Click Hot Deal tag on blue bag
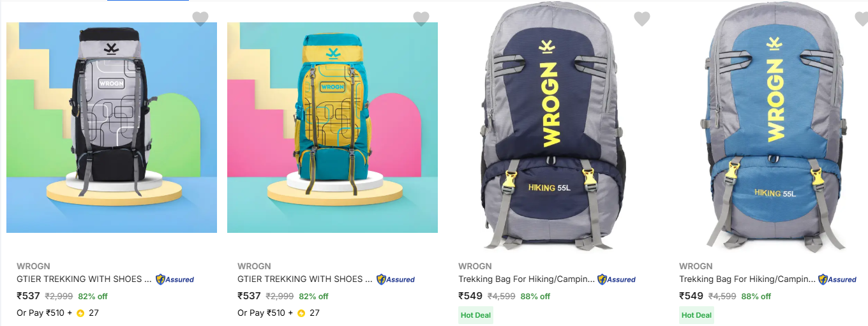Screen dimensions: 868x326 [696, 315]
